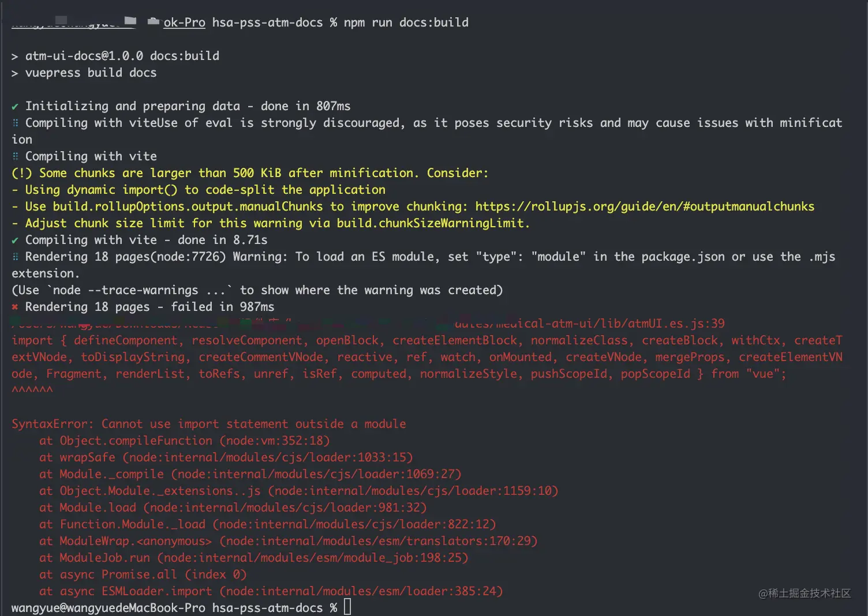868x616 pixels.
Task: Click the red caret markers under import
Action: [32, 390]
